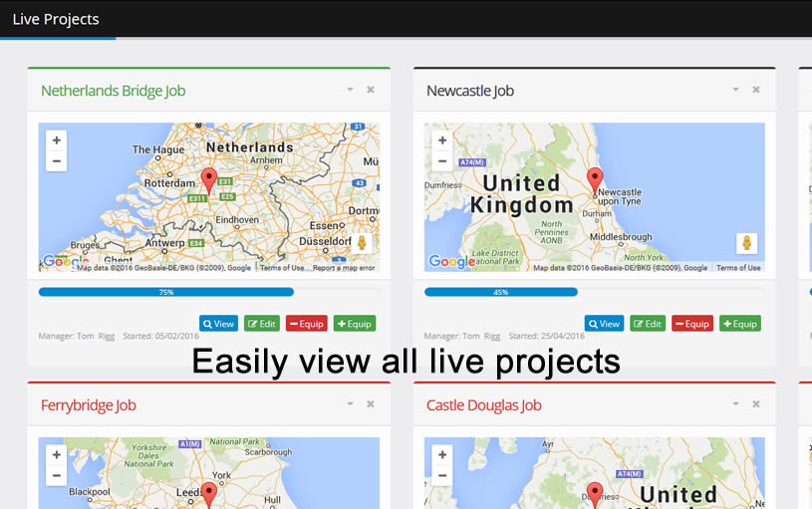
Task: Click Middlesbrough label on the map
Action: [621, 237]
